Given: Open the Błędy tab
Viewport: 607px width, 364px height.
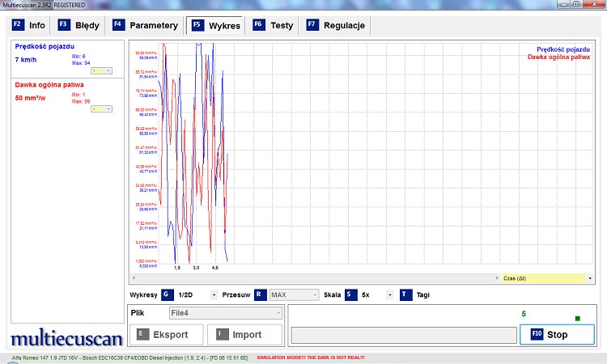Looking at the screenshot, I should tap(79, 25).
